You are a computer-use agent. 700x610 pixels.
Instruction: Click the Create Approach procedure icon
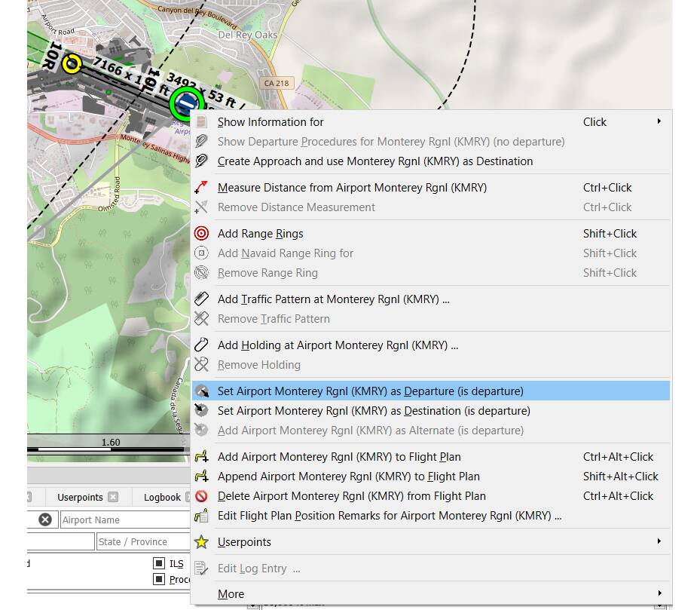click(201, 161)
